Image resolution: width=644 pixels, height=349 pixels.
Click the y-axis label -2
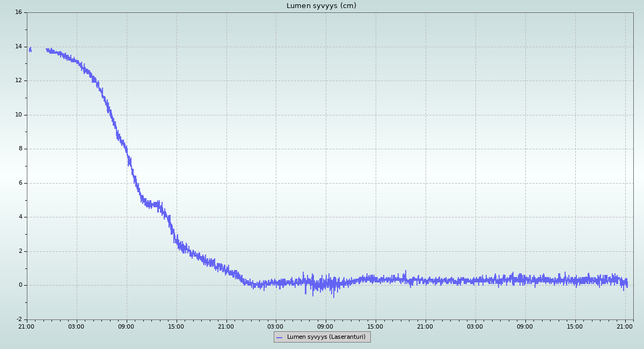(19, 319)
